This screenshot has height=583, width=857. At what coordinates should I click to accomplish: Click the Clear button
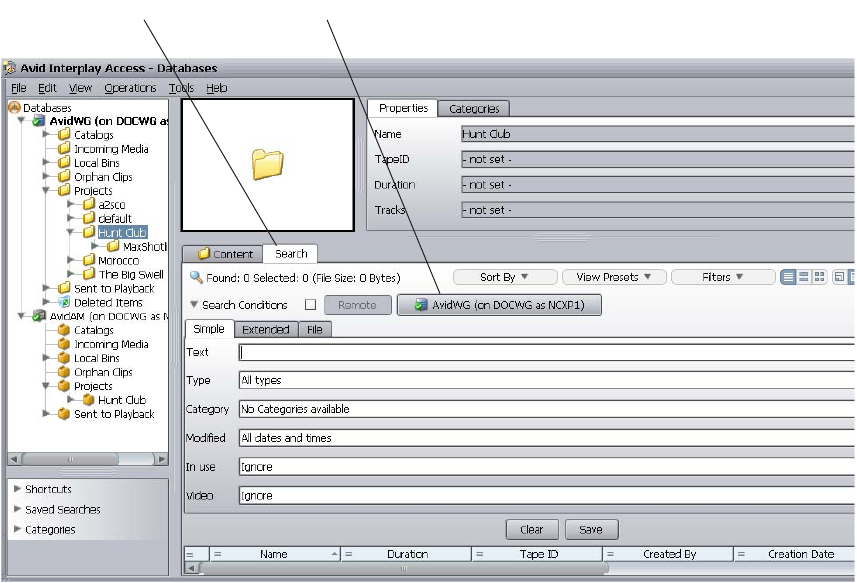coord(532,529)
